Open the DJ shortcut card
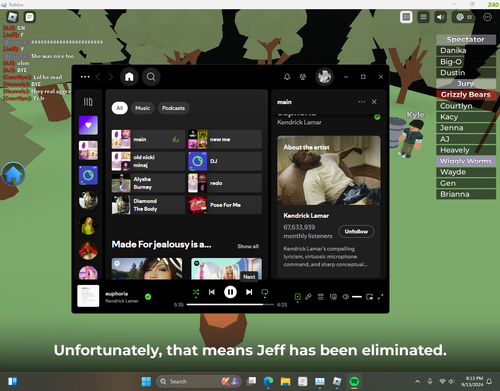Screen dimensions: 500x391 (x=225, y=161)
